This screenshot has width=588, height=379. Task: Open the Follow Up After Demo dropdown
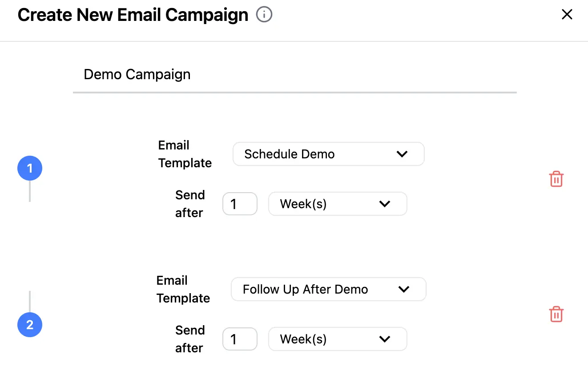(328, 289)
